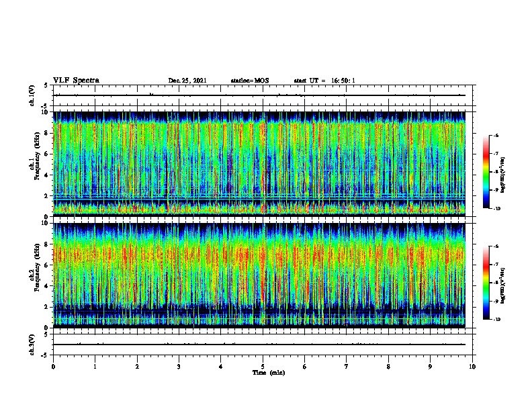This screenshot has width=532, height=411.
Task: Click the "station=MOS" header label
Action: coord(250,81)
